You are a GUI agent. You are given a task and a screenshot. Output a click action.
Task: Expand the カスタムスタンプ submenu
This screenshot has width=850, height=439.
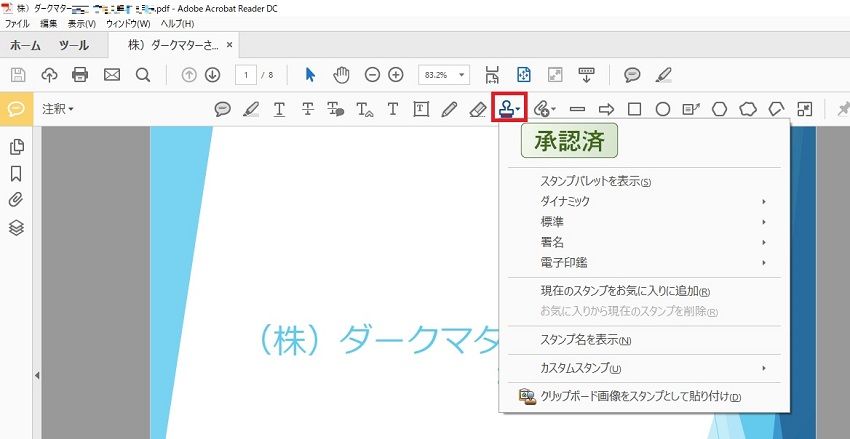640,368
